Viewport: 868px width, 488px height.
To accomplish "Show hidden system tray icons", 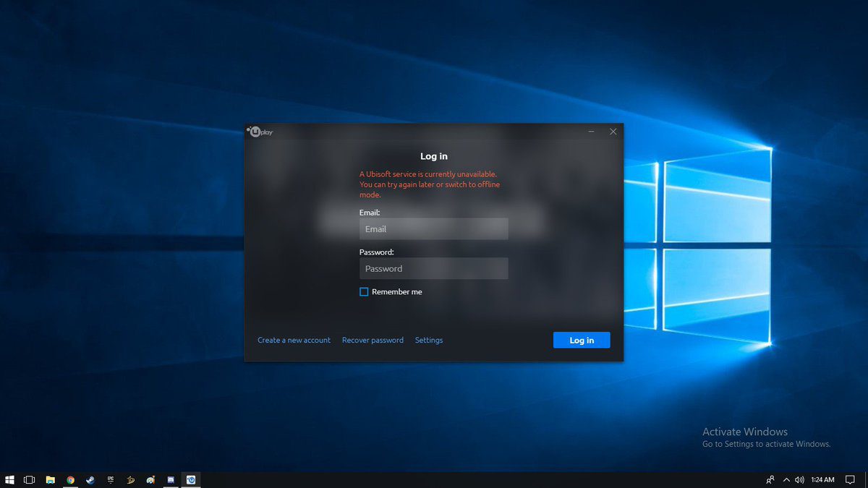I will (x=786, y=479).
